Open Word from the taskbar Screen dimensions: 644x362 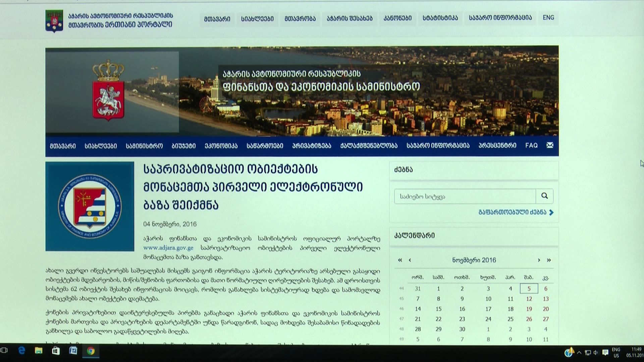point(73,351)
